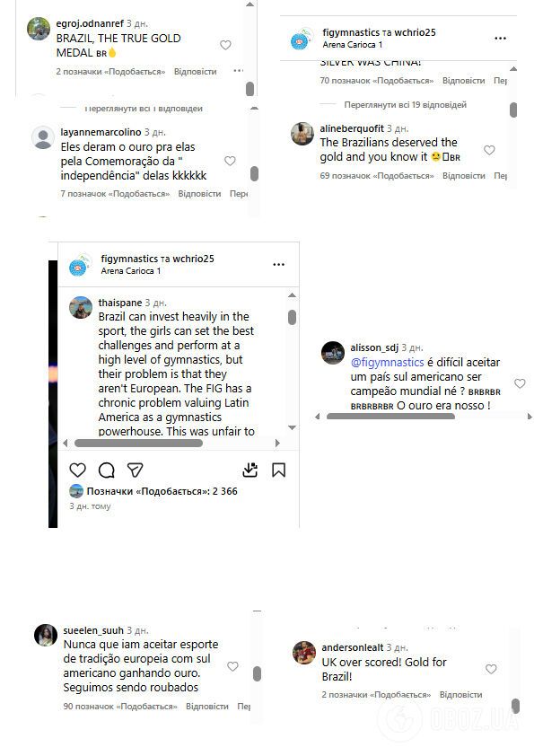Save the post with bookmark icon
This screenshot has height=756, width=534.
[x=278, y=470]
